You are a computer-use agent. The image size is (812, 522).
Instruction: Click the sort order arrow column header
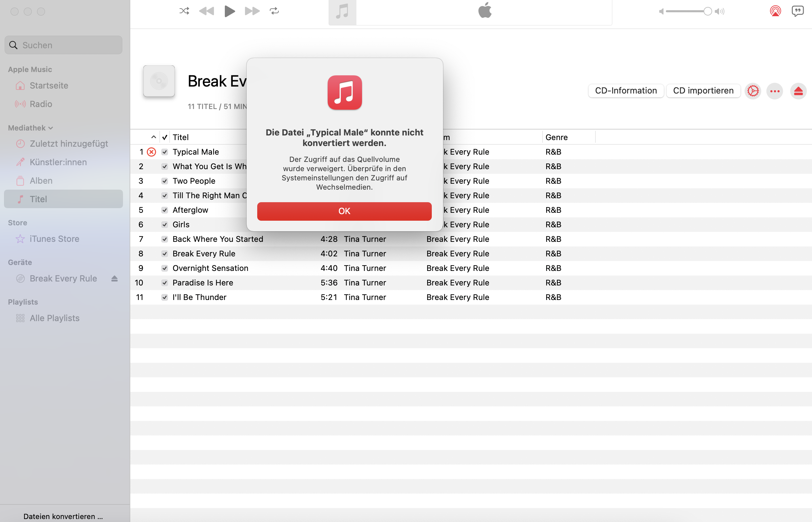153,137
